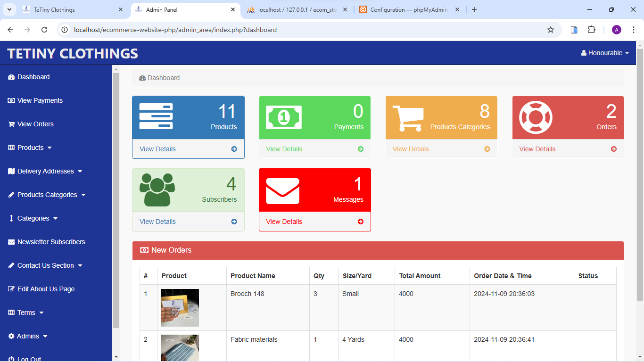Click View Details under Messages card
The width and height of the screenshot is (644, 362).
click(x=284, y=222)
